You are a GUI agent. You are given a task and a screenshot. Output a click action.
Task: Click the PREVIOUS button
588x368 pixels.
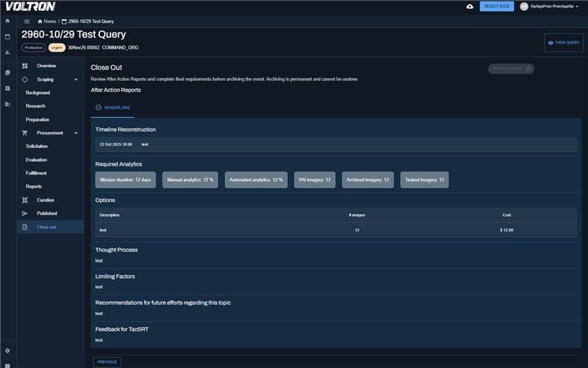coord(107,361)
